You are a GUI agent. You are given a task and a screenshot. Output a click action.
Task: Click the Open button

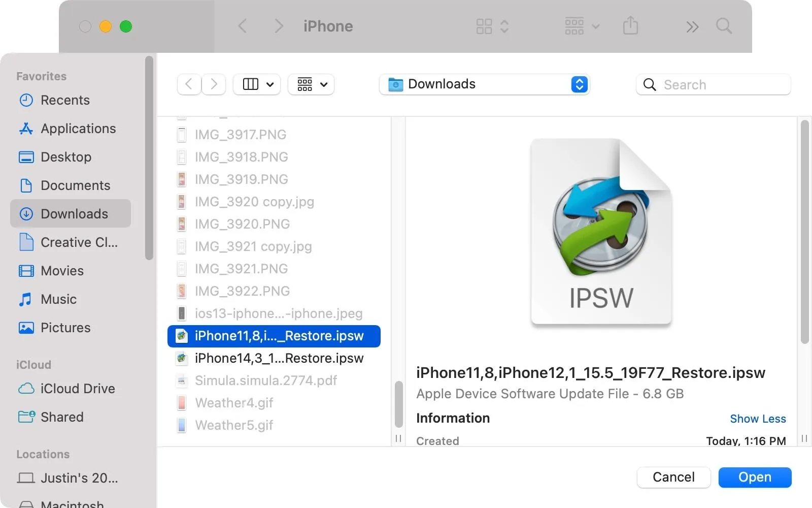click(755, 477)
